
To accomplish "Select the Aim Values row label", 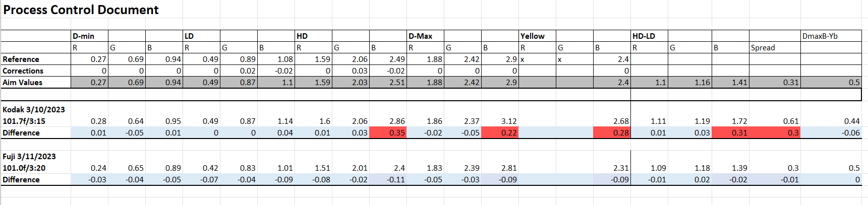I will (23, 83).
